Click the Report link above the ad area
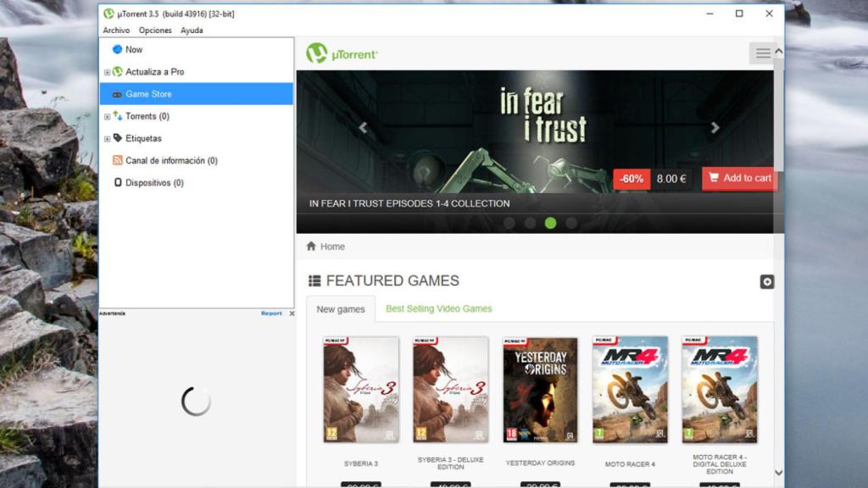This screenshot has width=868, height=488. (x=270, y=313)
